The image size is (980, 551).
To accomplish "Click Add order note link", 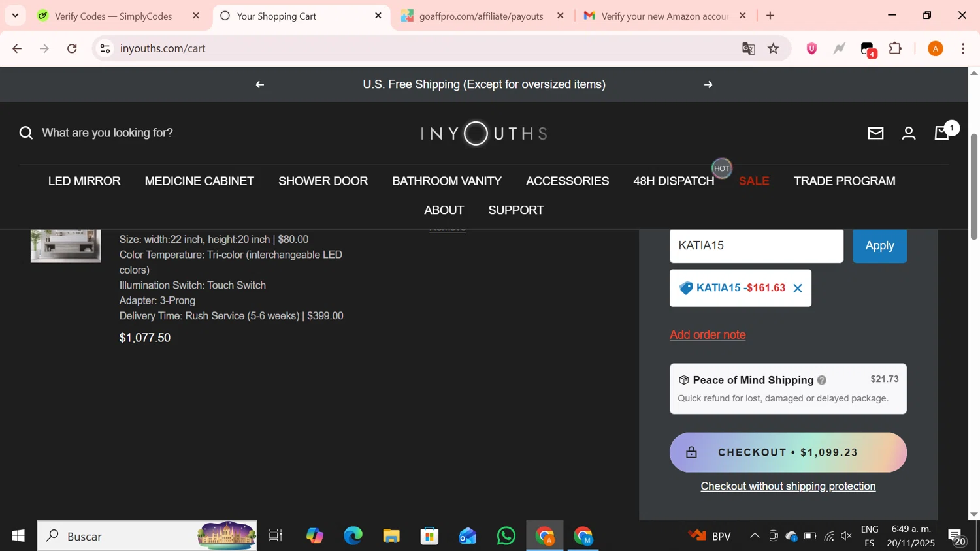I will [708, 335].
